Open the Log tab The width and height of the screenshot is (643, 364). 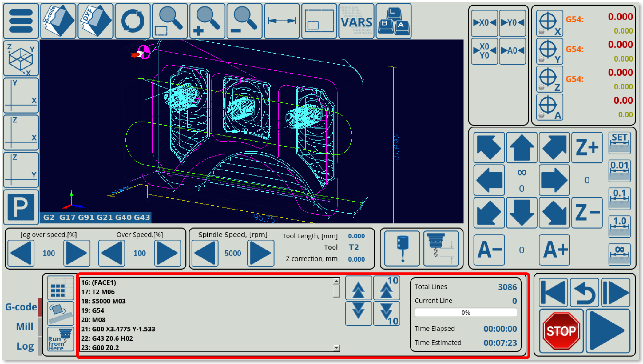click(x=25, y=346)
